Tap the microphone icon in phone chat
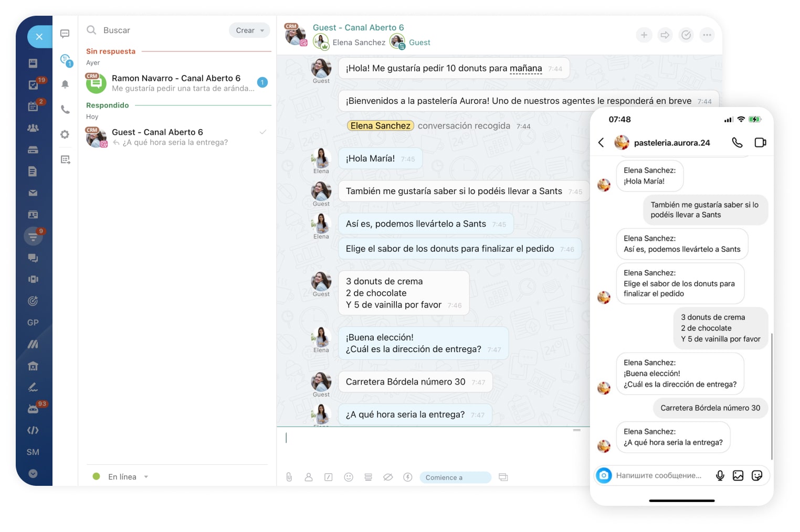The height and width of the screenshot is (532, 800). [x=720, y=475]
